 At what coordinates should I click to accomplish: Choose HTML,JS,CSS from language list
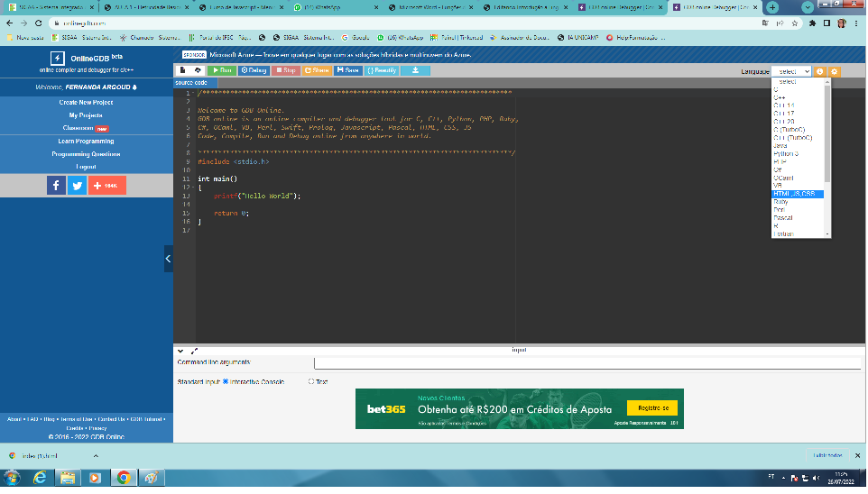[795, 194]
